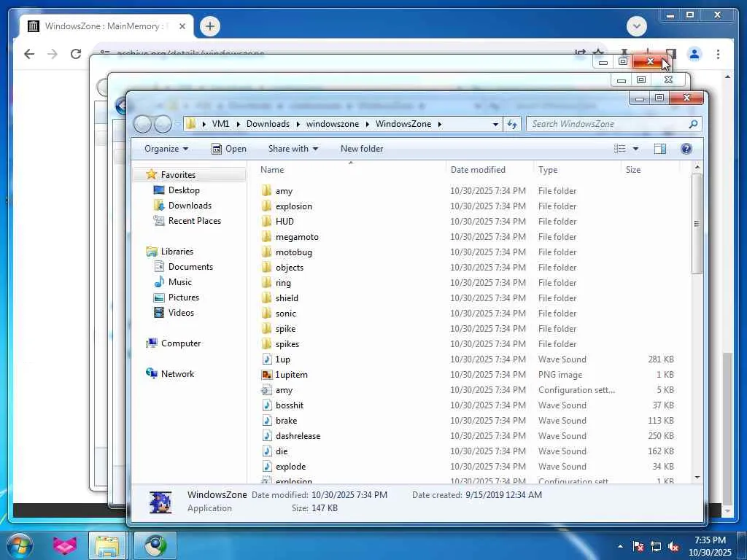Image resolution: width=747 pixels, height=560 pixels.
Task: Open the Share with menu
Action: [293, 149]
